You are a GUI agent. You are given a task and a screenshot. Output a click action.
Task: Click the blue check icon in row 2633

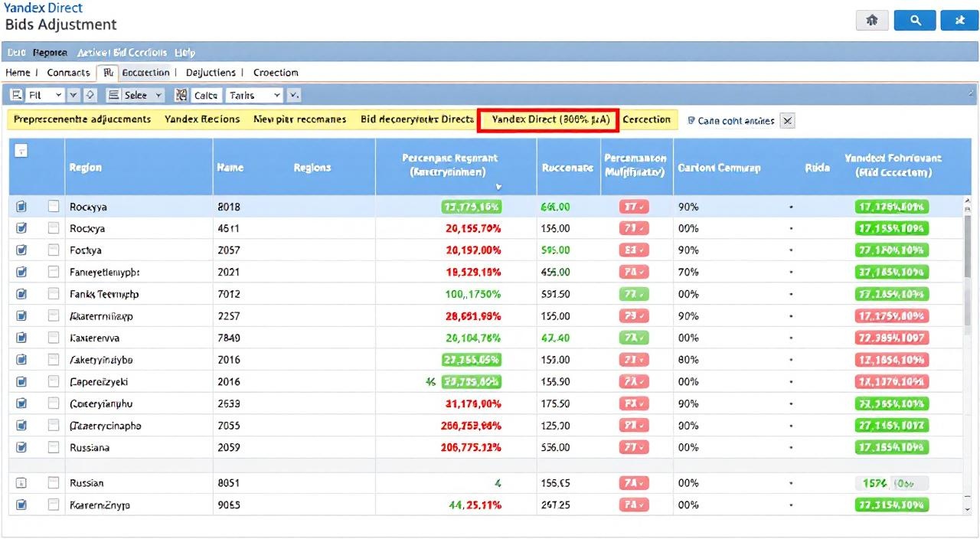[x=21, y=403]
